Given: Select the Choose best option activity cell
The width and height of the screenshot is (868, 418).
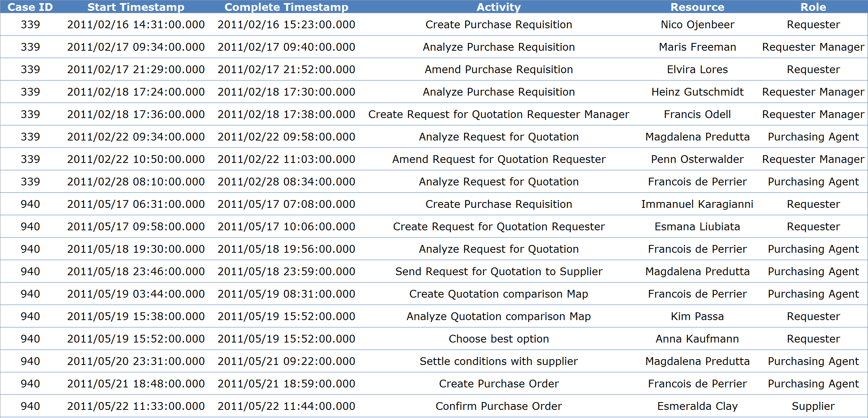Looking at the screenshot, I should tap(499, 339).
